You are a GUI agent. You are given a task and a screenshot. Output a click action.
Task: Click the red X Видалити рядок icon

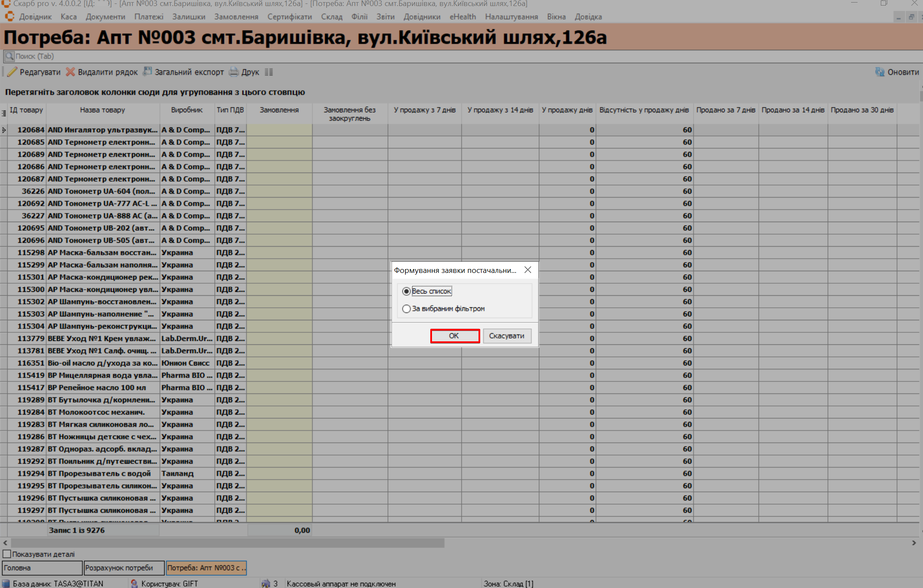pos(70,72)
